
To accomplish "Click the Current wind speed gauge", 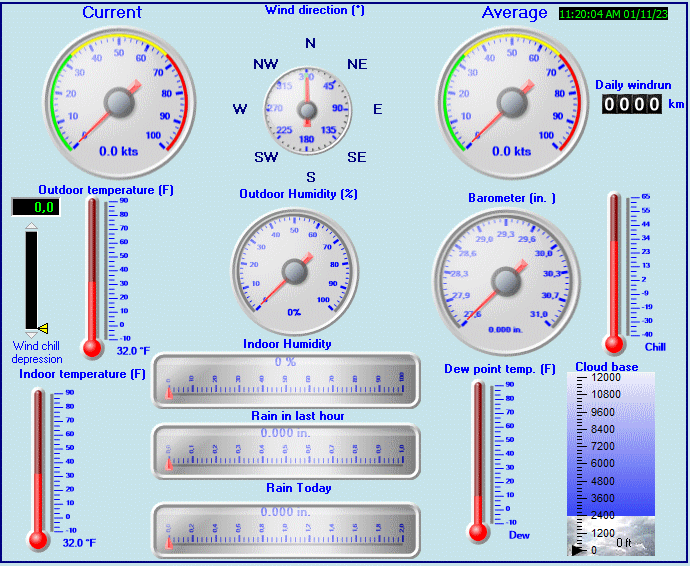I will [119, 102].
